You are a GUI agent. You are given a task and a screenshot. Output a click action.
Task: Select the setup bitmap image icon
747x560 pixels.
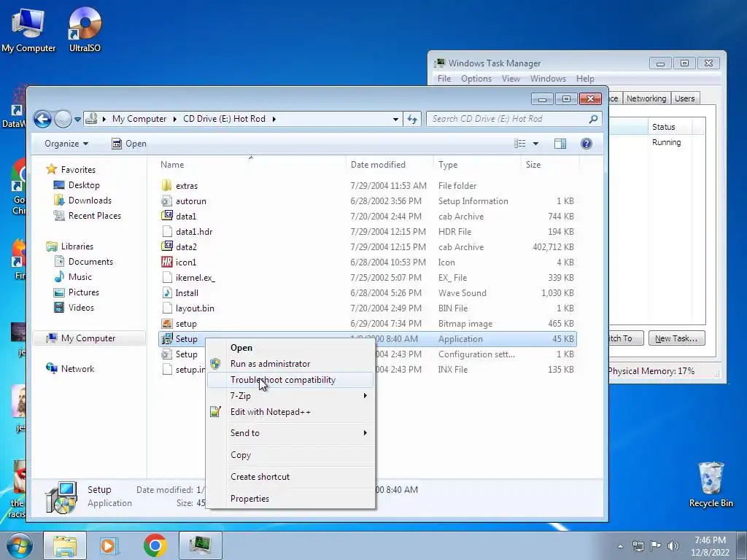pyautogui.click(x=166, y=324)
